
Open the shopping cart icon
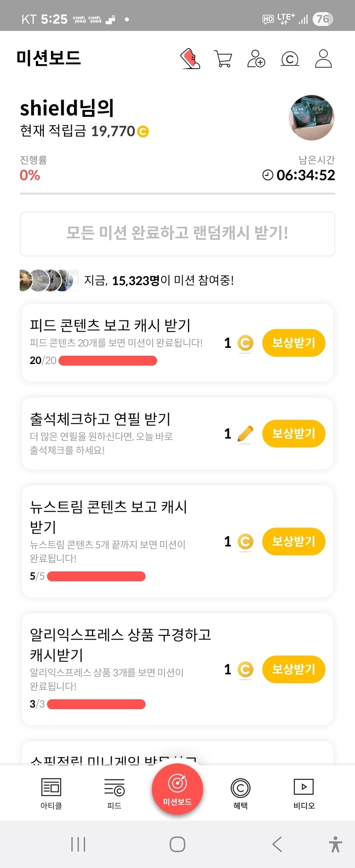click(x=223, y=59)
